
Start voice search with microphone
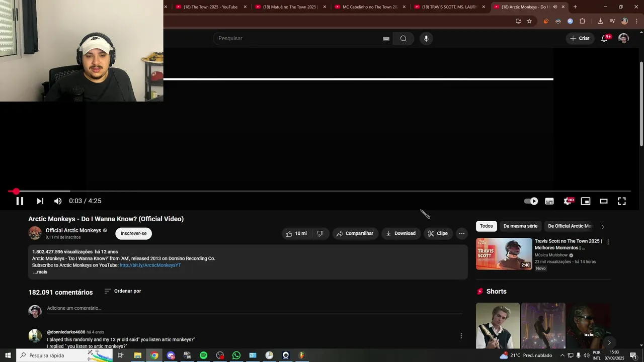pos(426,38)
